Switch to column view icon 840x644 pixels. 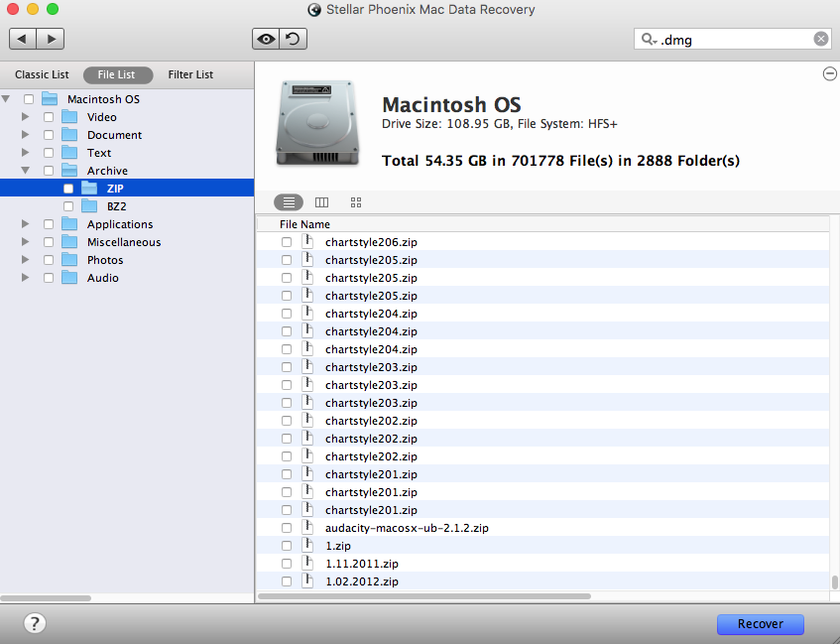pyautogui.click(x=321, y=202)
